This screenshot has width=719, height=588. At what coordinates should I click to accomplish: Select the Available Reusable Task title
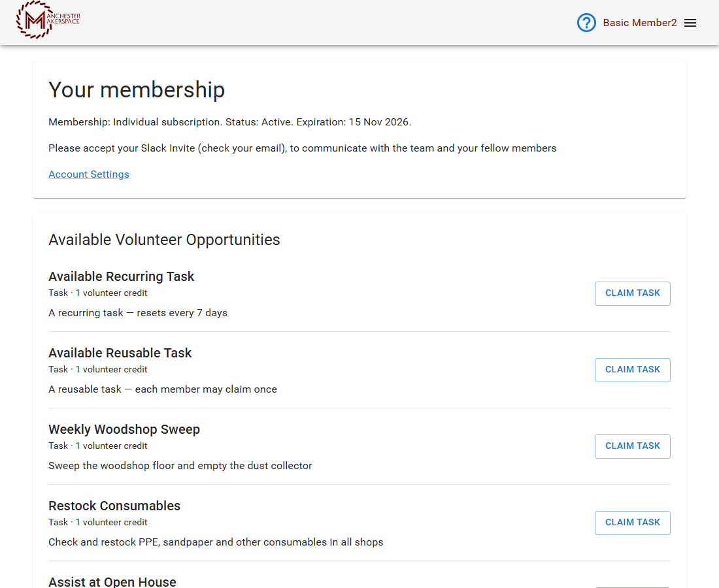(120, 353)
